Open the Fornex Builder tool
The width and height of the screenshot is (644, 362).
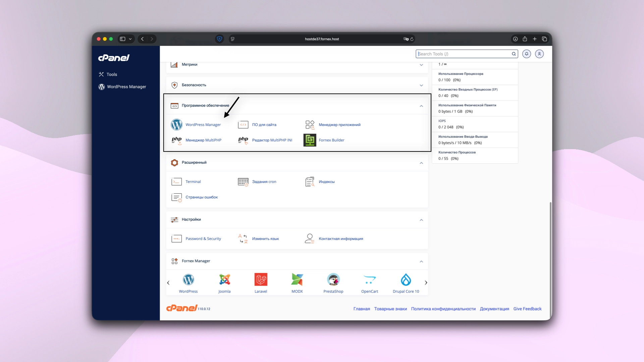(x=332, y=140)
